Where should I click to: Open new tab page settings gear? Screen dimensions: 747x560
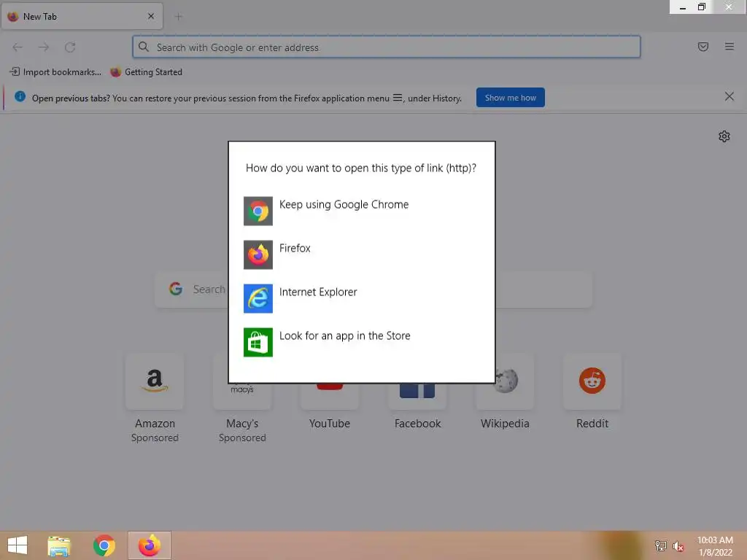pos(724,136)
